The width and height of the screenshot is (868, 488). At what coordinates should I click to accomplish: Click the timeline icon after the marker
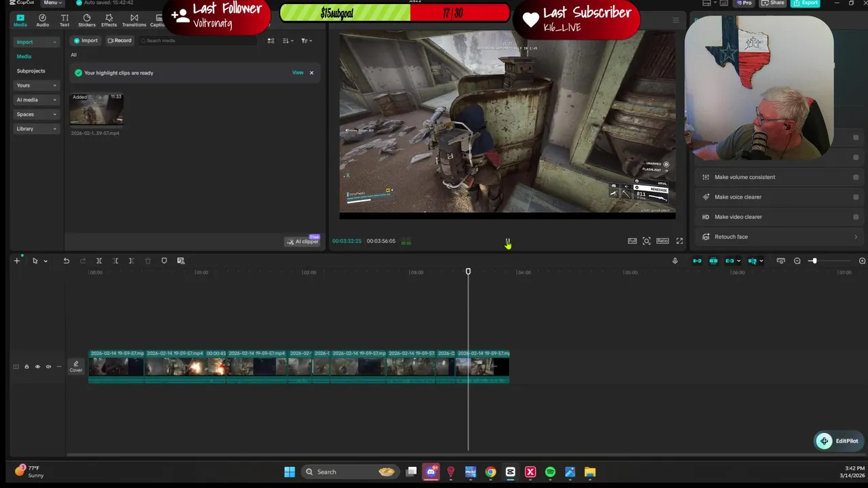(x=180, y=261)
